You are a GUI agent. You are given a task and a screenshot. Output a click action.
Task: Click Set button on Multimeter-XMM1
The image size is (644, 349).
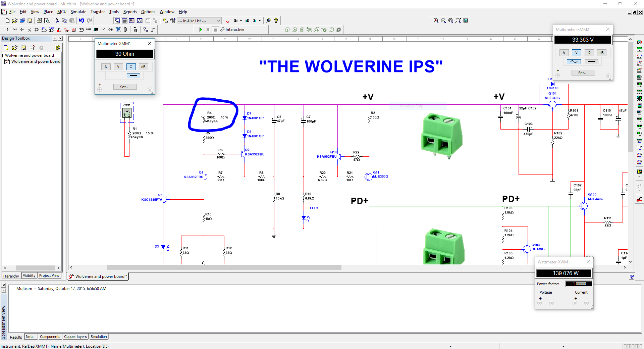tap(125, 87)
